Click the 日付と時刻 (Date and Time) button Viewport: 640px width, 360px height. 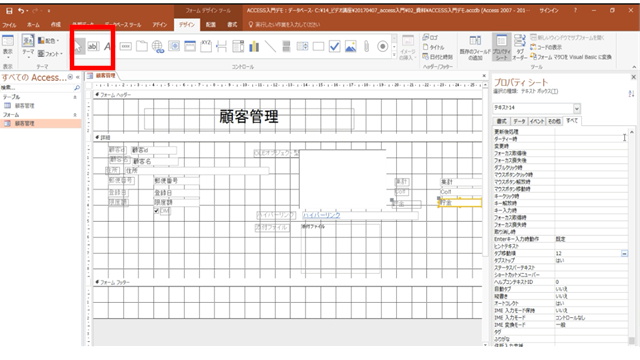tap(438, 57)
